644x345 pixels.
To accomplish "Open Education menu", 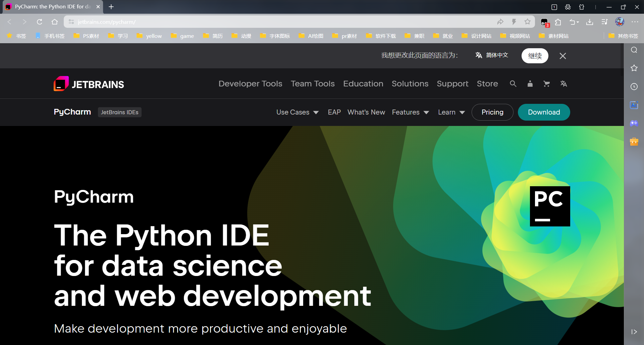I will [363, 84].
